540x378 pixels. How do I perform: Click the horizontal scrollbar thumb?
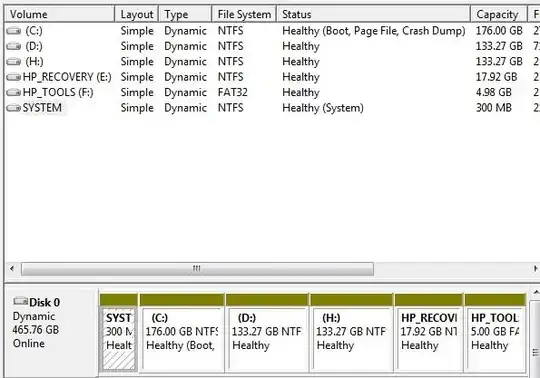(x=197, y=269)
